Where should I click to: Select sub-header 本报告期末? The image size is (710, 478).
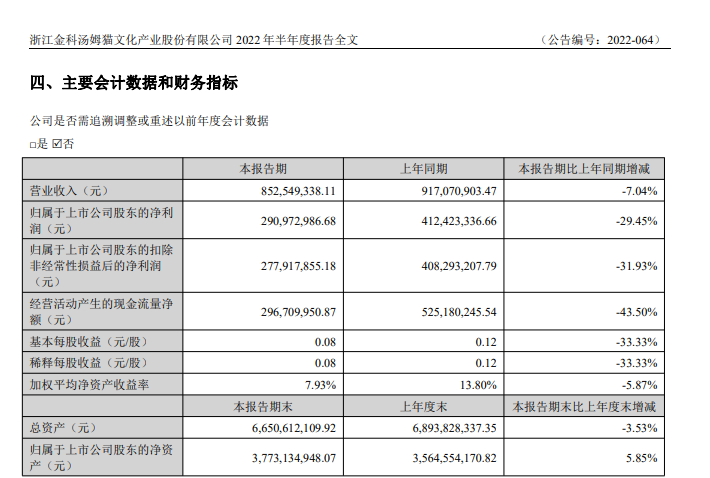263,406
